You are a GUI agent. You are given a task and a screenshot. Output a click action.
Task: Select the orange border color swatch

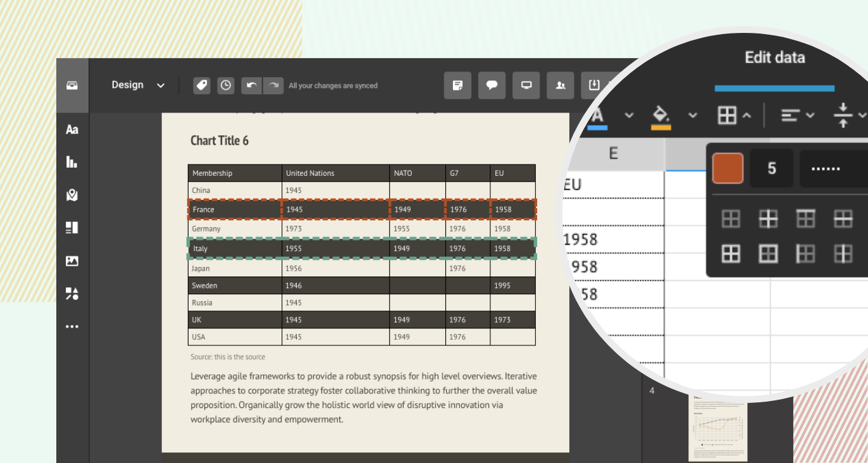728,168
